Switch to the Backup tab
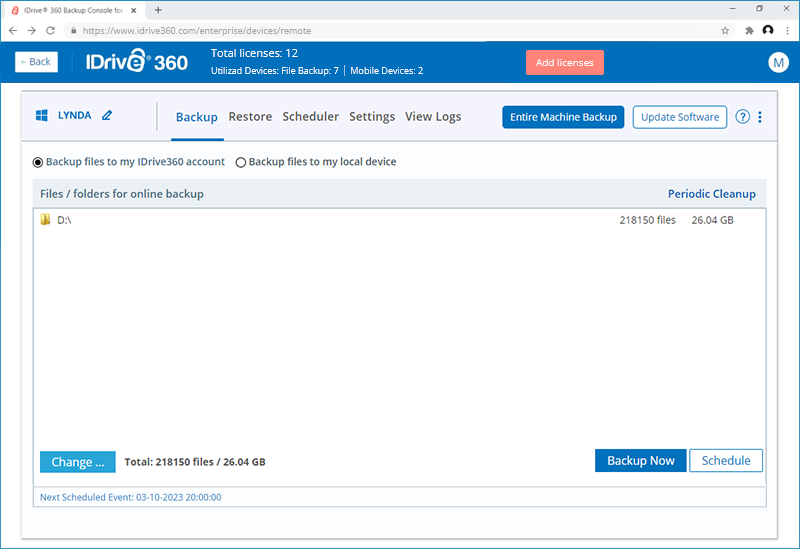800x549 pixels. coord(197,117)
